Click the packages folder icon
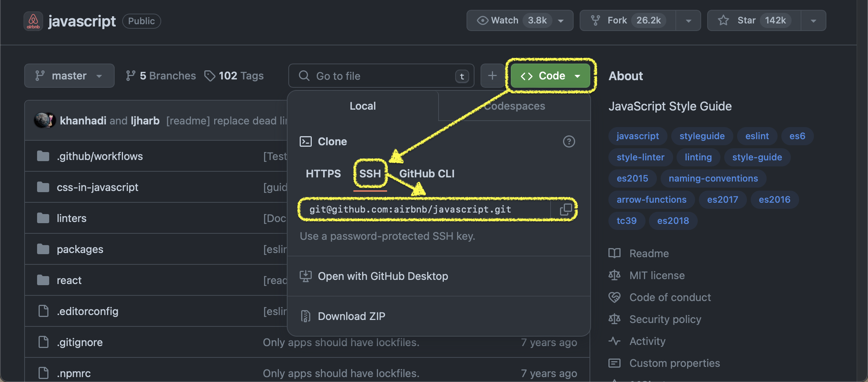The image size is (868, 382). [43, 249]
